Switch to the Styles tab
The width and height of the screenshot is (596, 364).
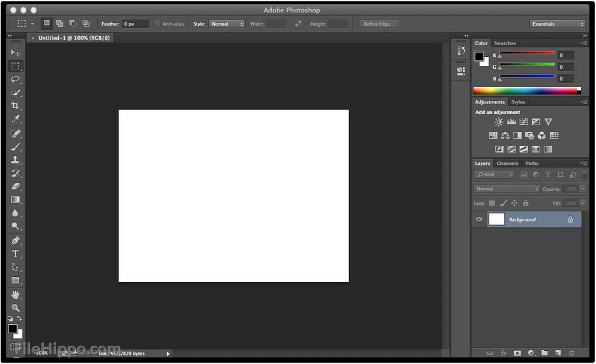pos(518,102)
